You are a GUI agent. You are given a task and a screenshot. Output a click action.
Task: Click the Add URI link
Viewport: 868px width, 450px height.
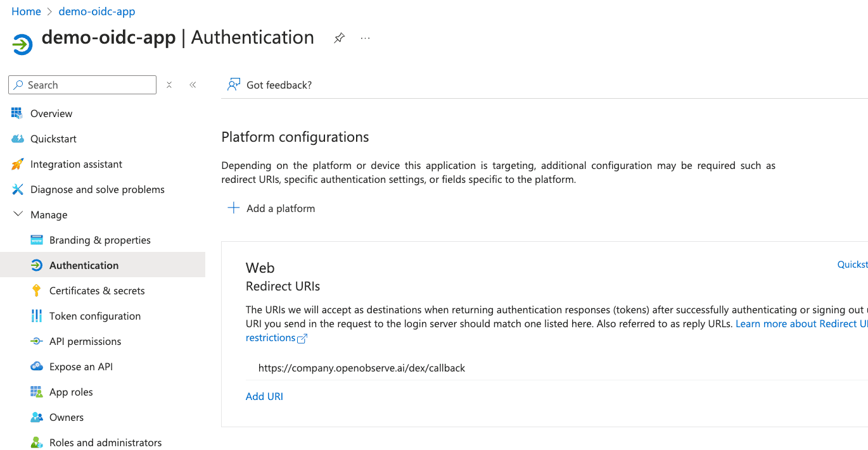click(x=264, y=396)
